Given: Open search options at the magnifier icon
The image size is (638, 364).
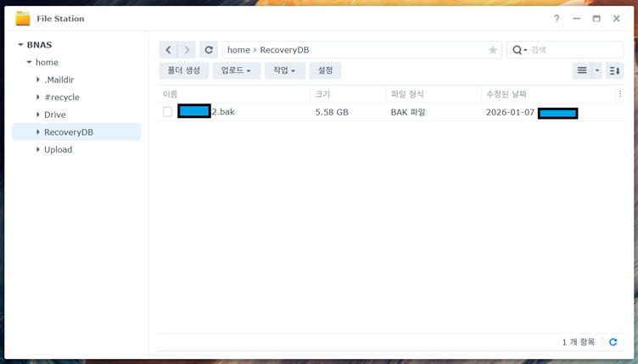Looking at the screenshot, I should [x=519, y=50].
